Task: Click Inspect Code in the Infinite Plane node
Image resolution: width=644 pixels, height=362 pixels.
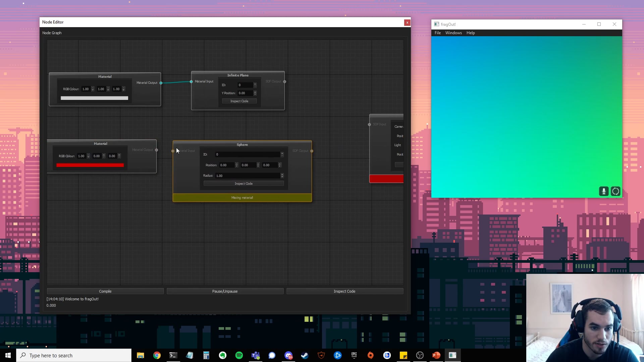Action: pyautogui.click(x=239, y=101)
